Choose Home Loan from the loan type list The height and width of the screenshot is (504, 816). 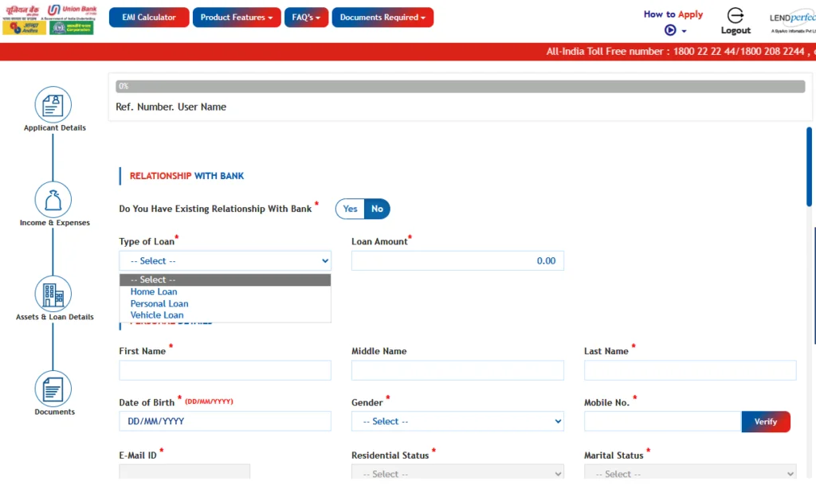point(154,292)
